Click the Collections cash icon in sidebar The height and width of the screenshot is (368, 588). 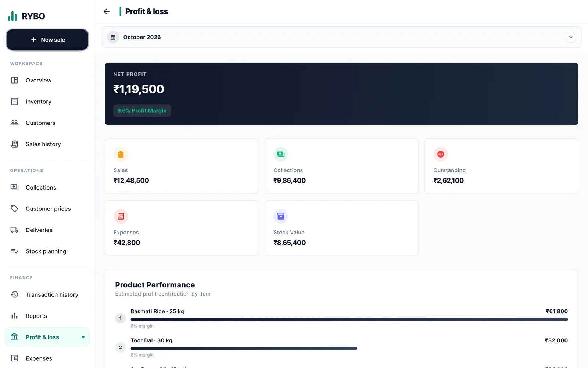15,187
